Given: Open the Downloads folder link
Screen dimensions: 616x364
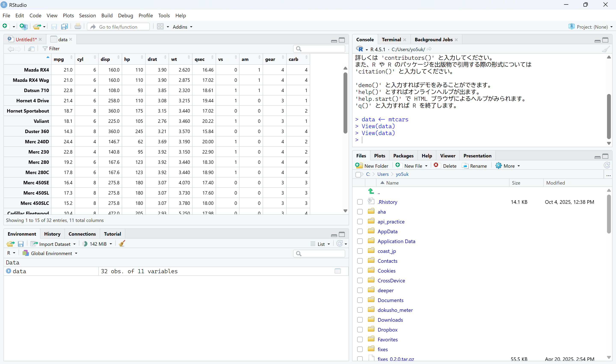Looking at the screenshot, I should coord(390,320).
